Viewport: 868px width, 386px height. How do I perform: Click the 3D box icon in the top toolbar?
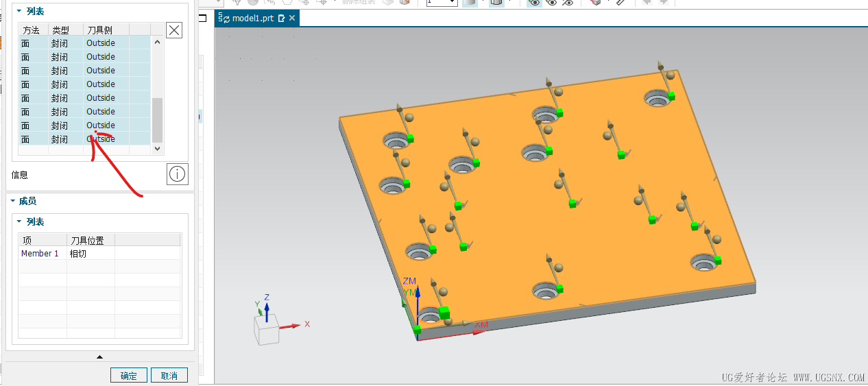click(x=595, y=3)
